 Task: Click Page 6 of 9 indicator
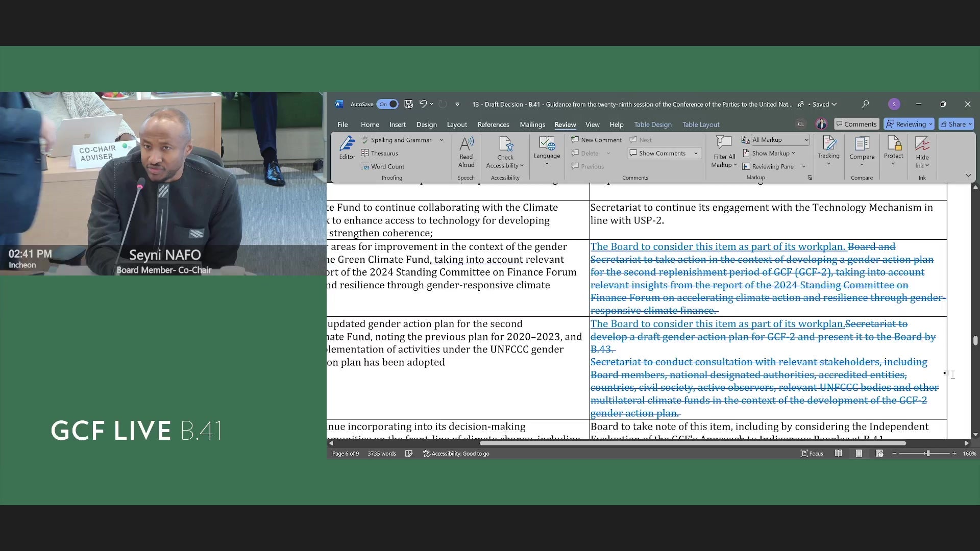pos(346,454)
